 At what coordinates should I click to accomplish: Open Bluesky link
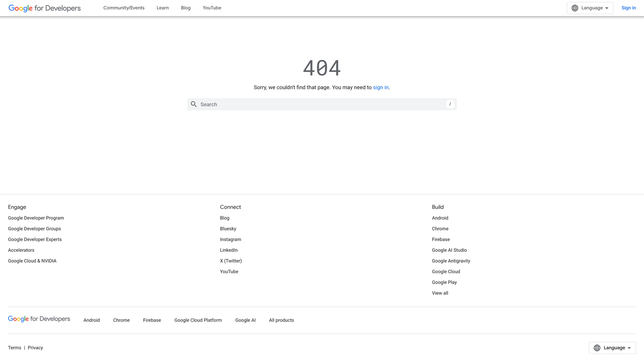point(228,229)
